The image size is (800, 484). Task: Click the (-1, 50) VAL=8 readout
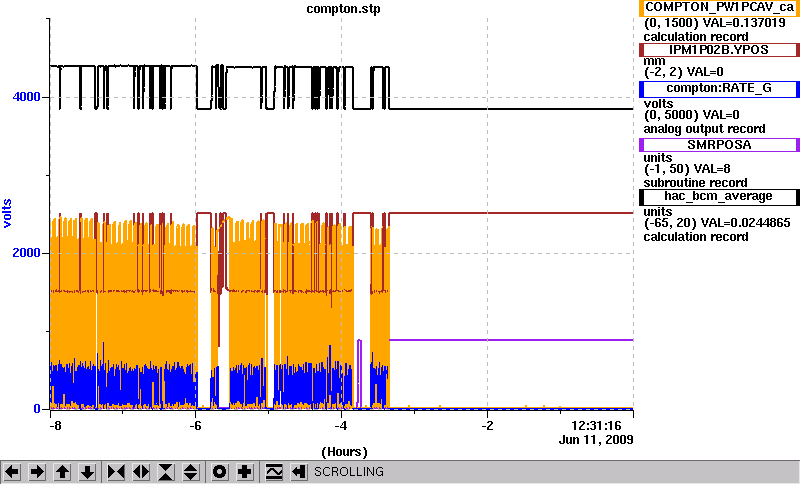tap(687, 169)
